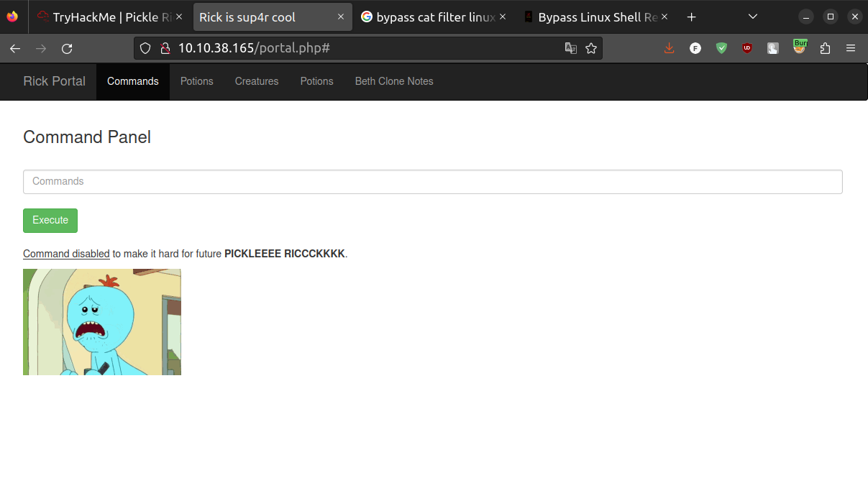Open the Beth Clone Notes link
Viewport: 868px width, 501px height.
(394, 81)
